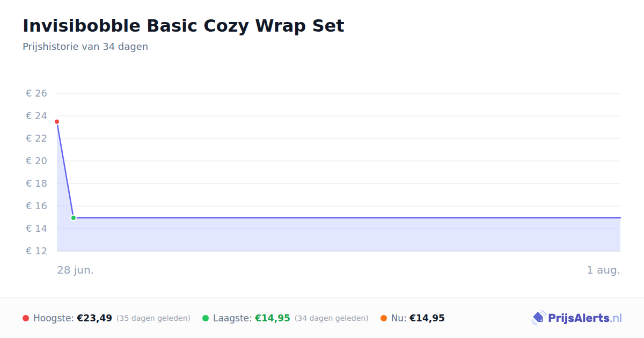
Task: Click the Laagste price €14,95 in green
Action: click(x=273, y=318)
